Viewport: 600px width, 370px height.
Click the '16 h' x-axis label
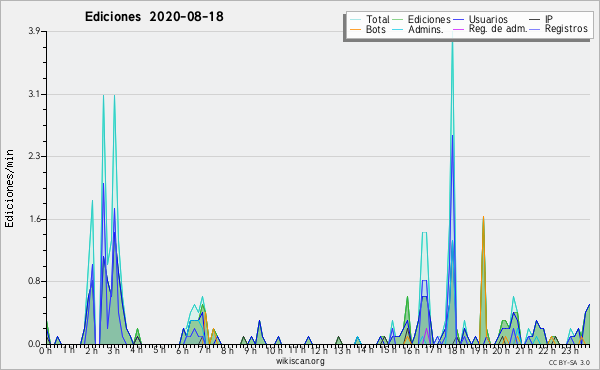[411, 351]
